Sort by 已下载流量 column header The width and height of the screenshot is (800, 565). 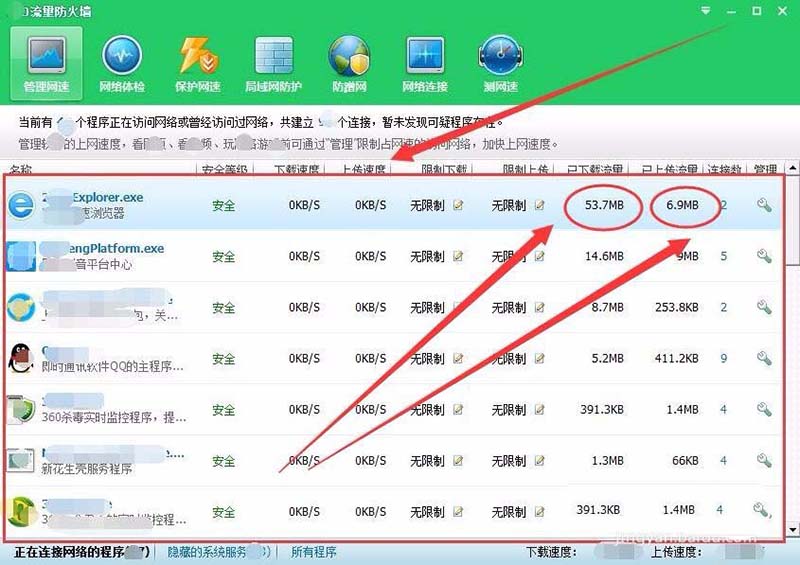pyautogui.click(x=596, y=169)
